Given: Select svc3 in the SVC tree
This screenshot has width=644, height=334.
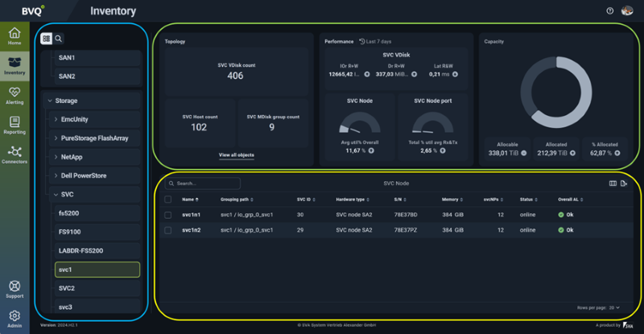Looking at the screenshot, I should [66, 307].
